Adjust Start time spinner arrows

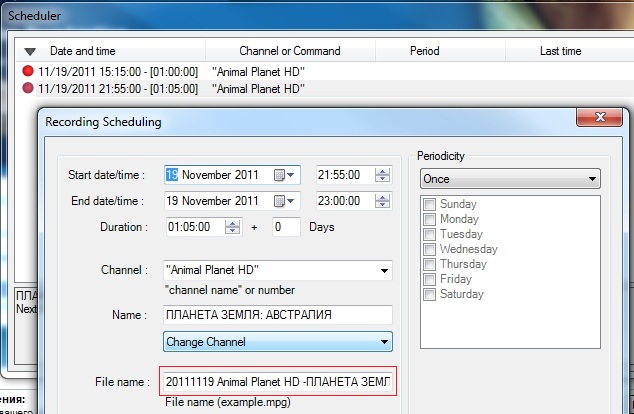(382, 175)
